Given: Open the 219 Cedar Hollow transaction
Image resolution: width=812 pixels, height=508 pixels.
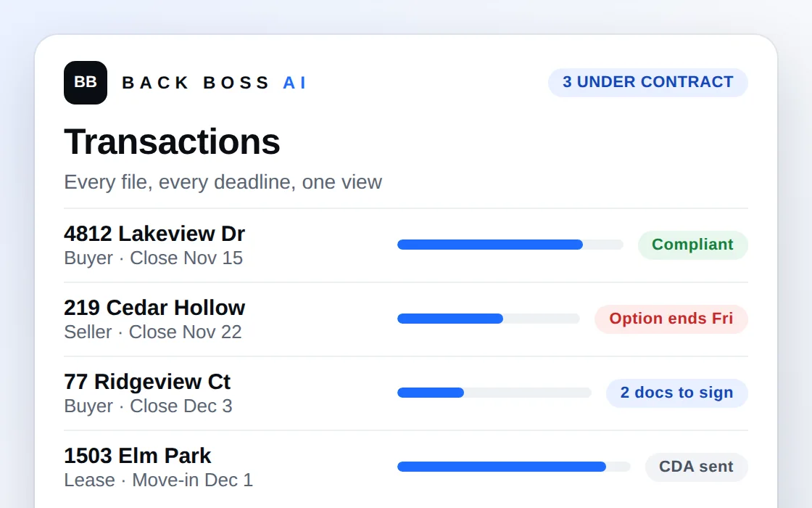Looking at the screenshot, I should tap(154, 308).
